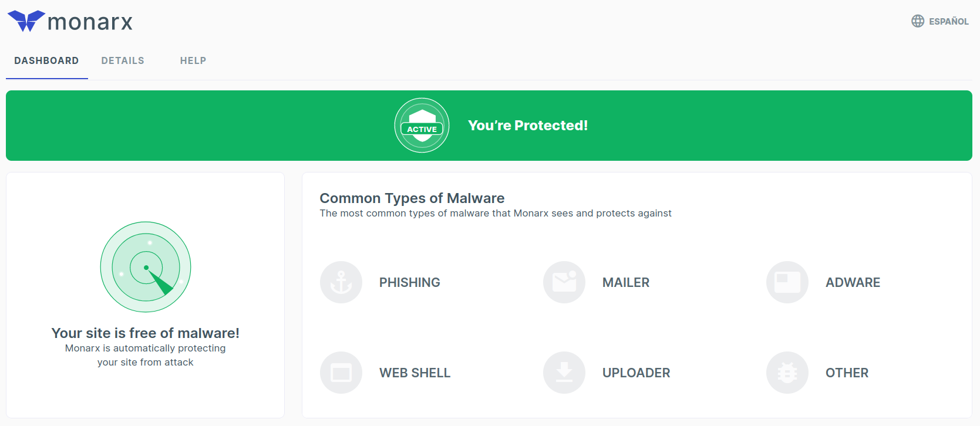Click the globe language icon

[918, 21]
